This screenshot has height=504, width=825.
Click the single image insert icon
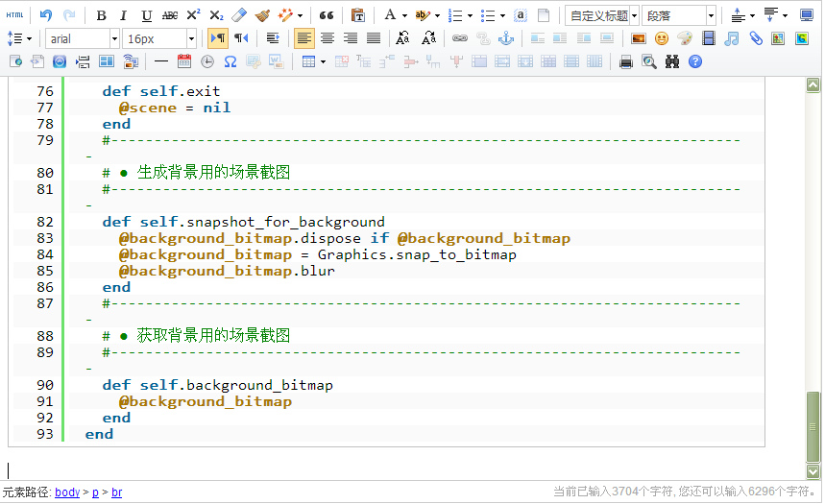tap(639, 38)
